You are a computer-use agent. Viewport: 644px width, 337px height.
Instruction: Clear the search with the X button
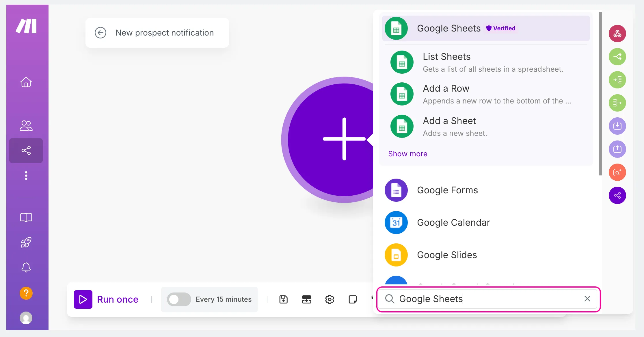point(587,299)
